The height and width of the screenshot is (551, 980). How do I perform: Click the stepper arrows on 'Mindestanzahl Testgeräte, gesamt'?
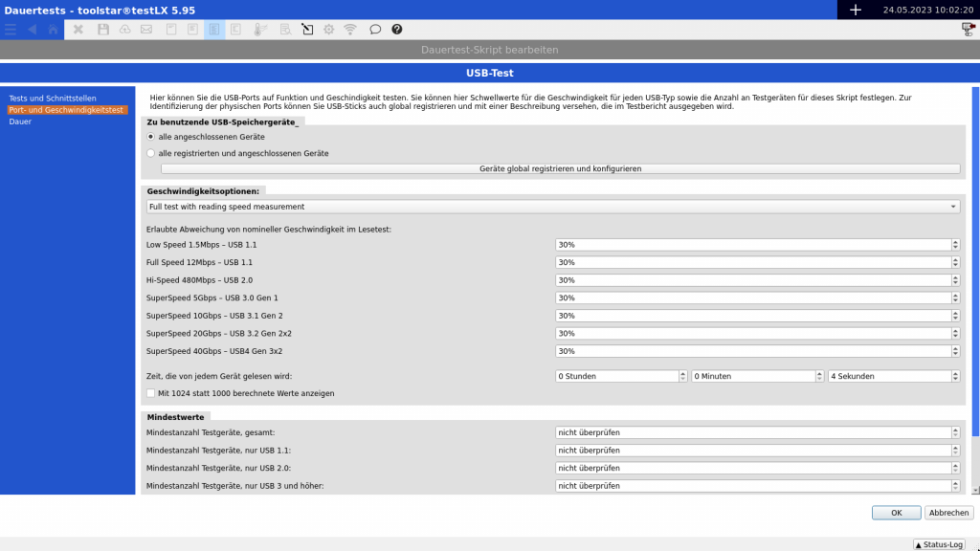click(955, 432)
